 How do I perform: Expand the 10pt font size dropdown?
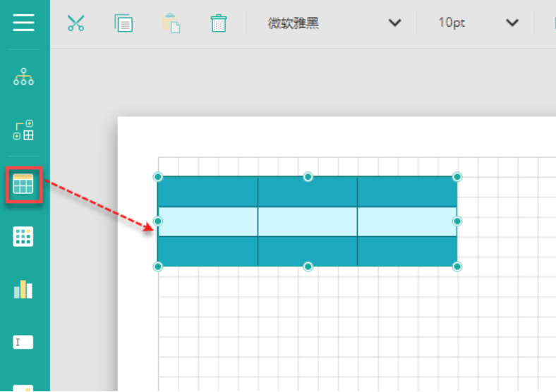coord(512,23)
